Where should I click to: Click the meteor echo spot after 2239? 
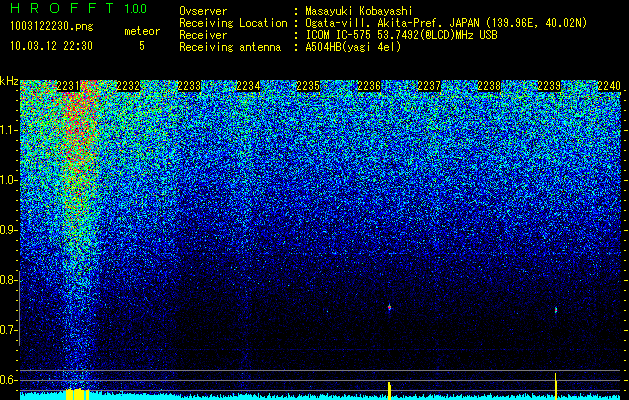556,310
